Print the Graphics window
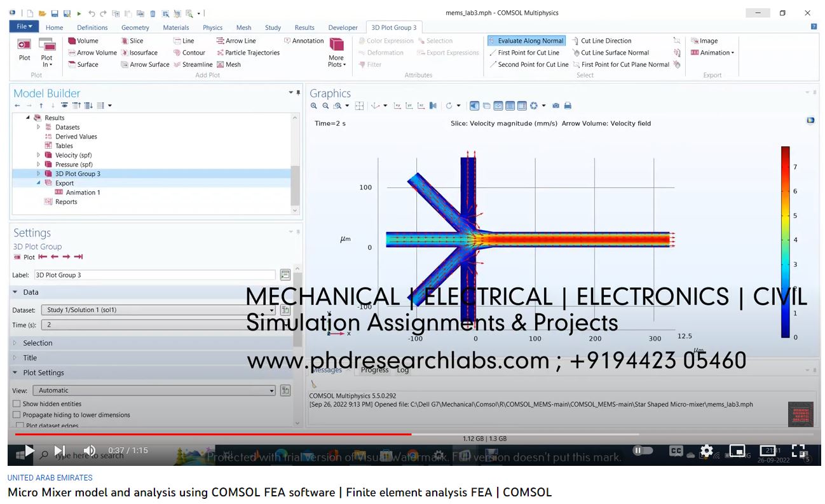Image resolution: width=825 pixels, height=504 pixels. [568, 106]
